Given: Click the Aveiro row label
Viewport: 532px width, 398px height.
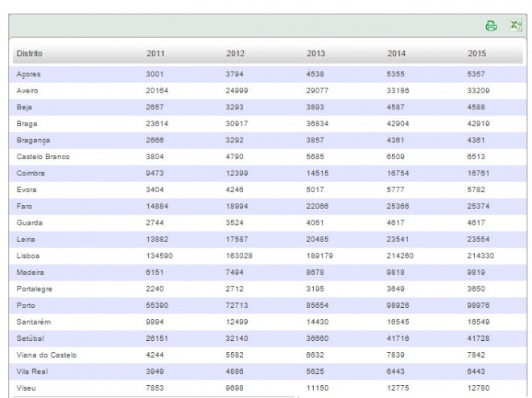Looking at the screenshot, I should point(27,91).
